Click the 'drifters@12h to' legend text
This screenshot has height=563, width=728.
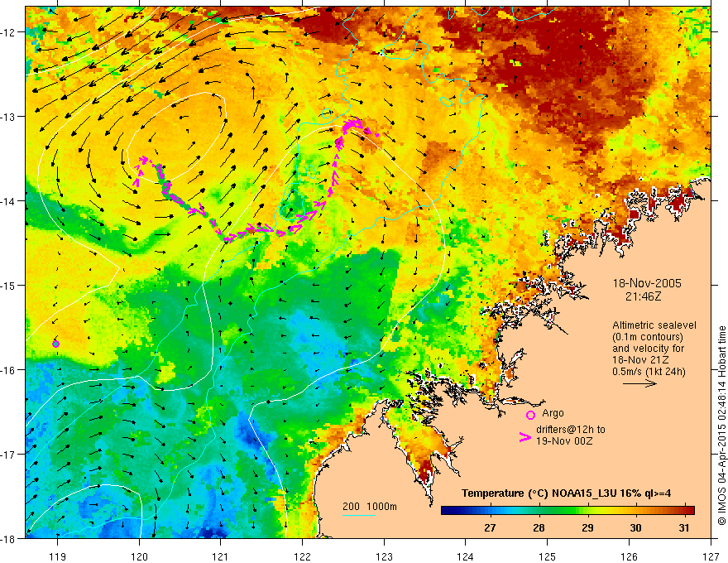(571, 430)
